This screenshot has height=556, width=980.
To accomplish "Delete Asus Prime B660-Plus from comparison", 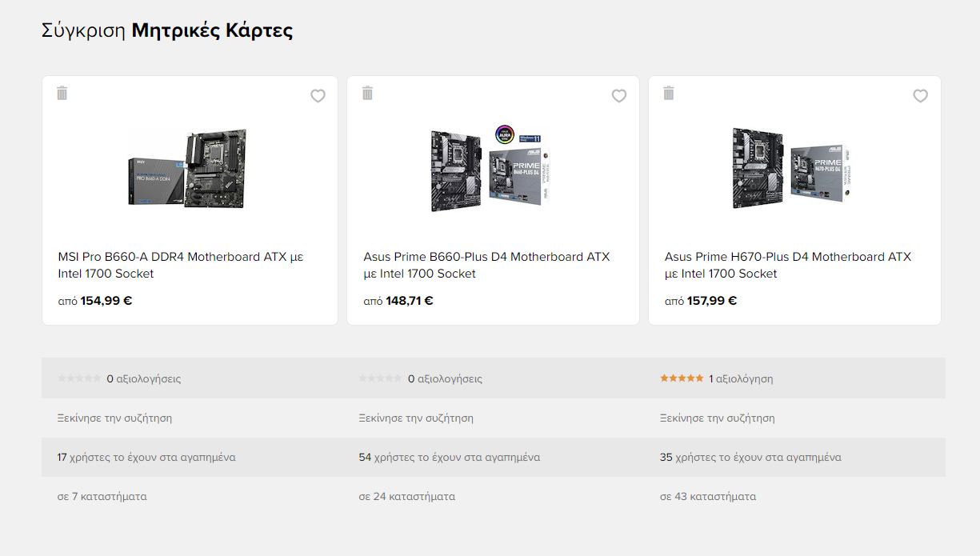I will coord(368,93).
